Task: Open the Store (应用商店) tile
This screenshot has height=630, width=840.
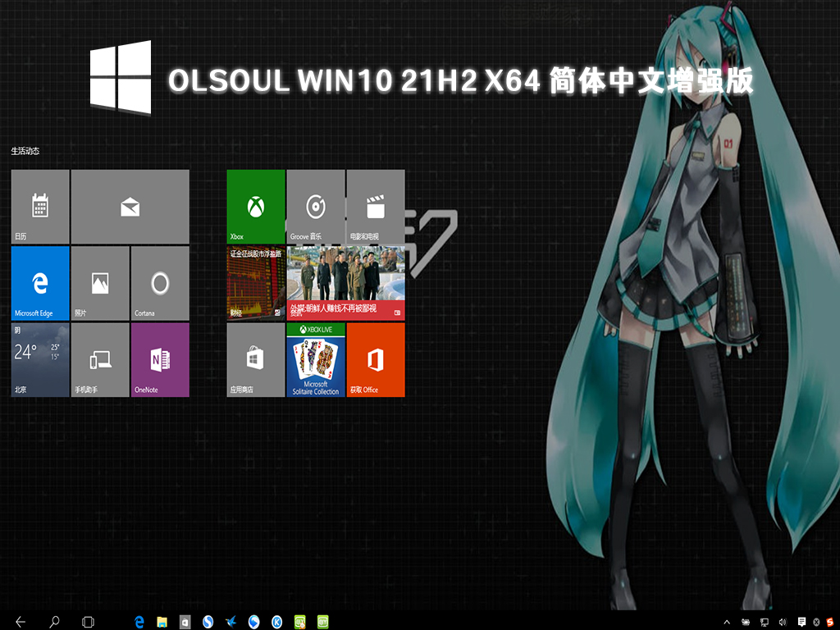Action: tap(255, 359)
